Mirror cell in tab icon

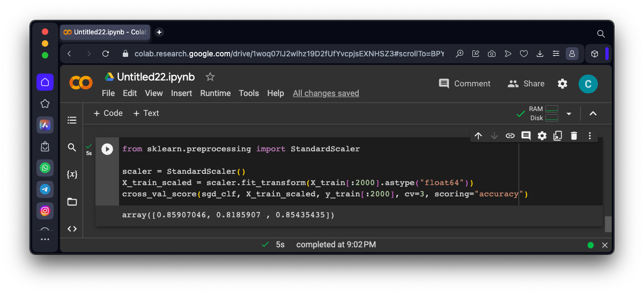(558, 136)
